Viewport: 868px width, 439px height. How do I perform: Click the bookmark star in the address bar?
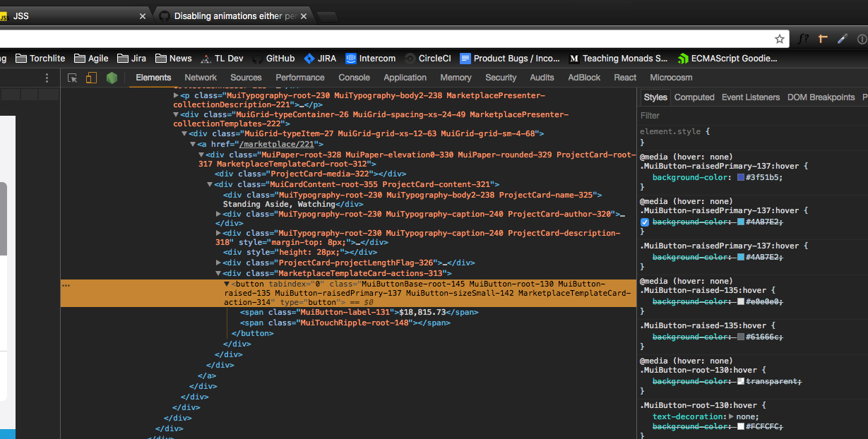[778, 39]
